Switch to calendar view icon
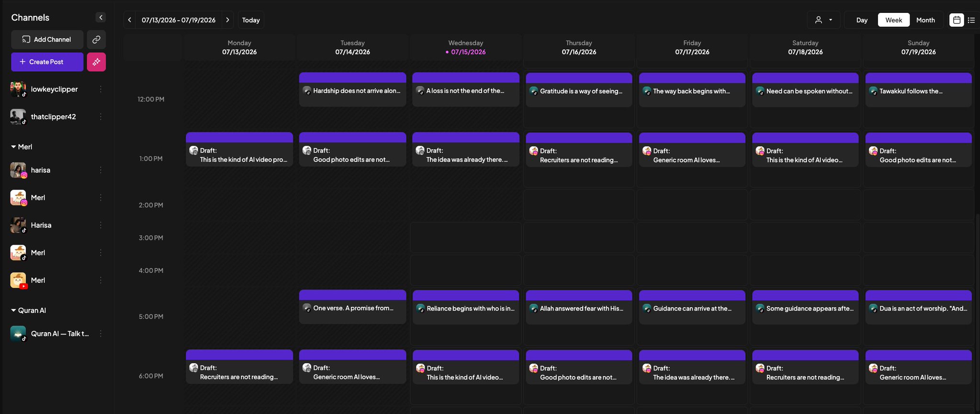This screenshot has width=980, height=414. click(x=957, y=20)
